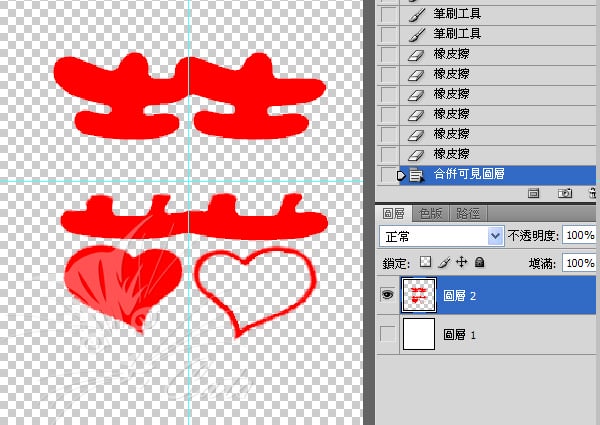Switch to the 路徑 tab
Screen dimensions: 600x425
[468, 213]
